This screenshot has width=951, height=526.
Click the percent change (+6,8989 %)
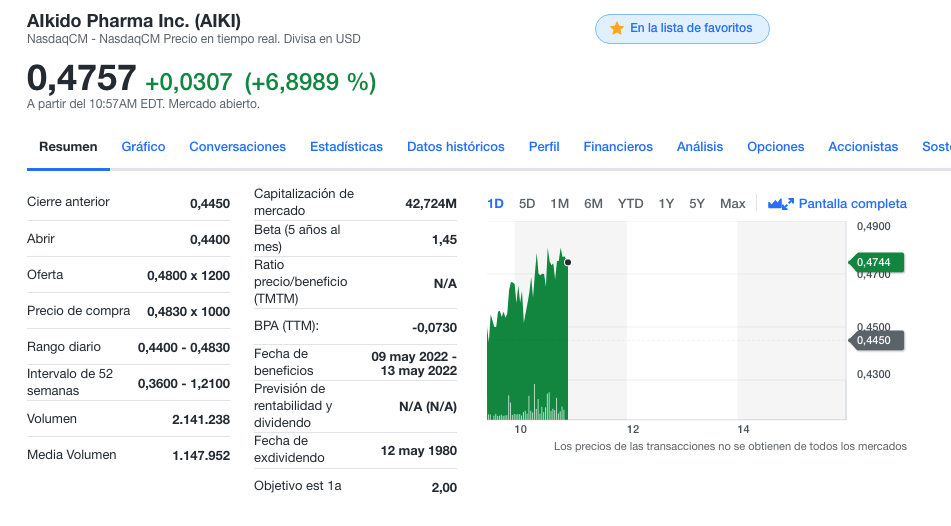[x=310, y=82]
